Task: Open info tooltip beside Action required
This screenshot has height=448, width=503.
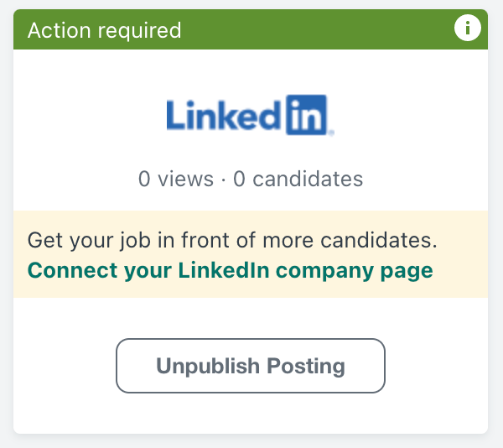Action: click(468, 28)
